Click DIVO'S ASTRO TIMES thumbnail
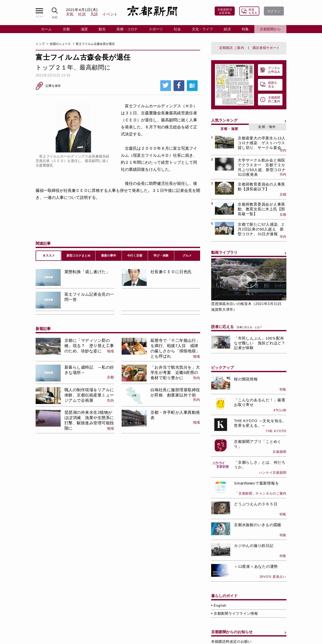322x644 pixels. click(221, 570)
